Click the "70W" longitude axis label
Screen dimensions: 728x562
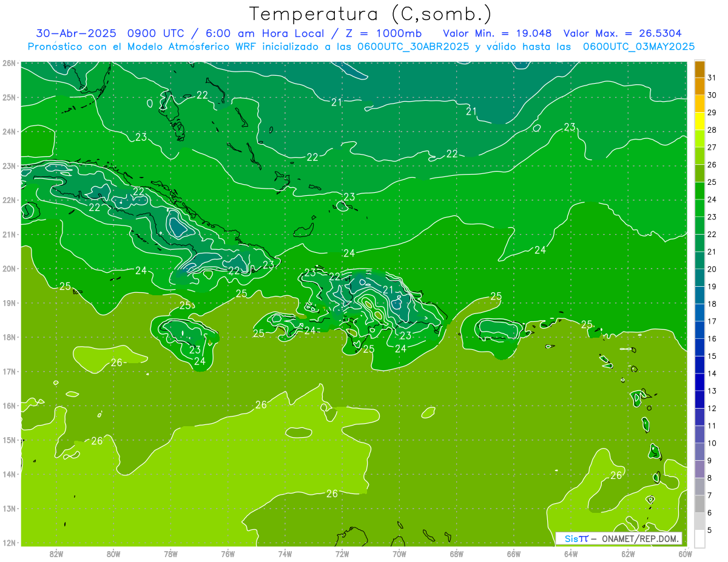(x=399, y=553)
